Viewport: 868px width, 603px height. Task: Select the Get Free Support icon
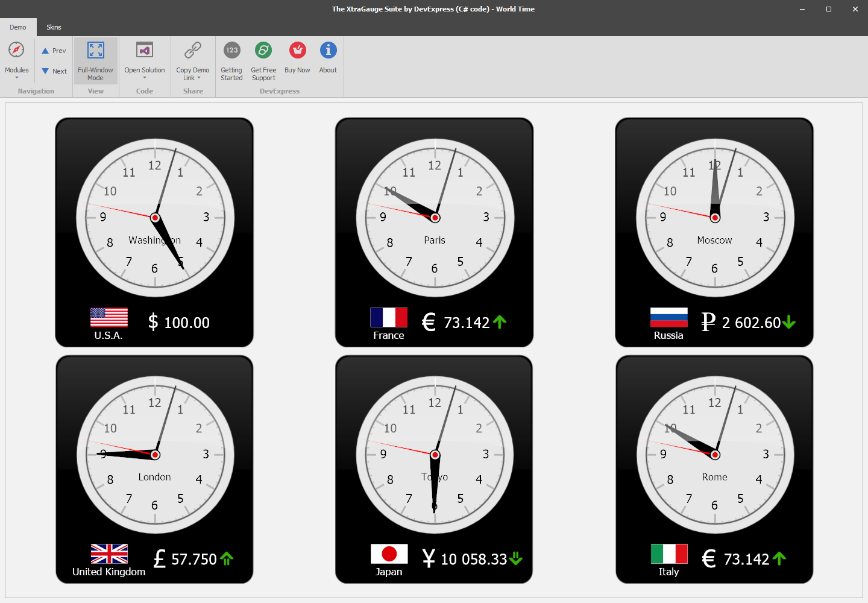[263, 50]
